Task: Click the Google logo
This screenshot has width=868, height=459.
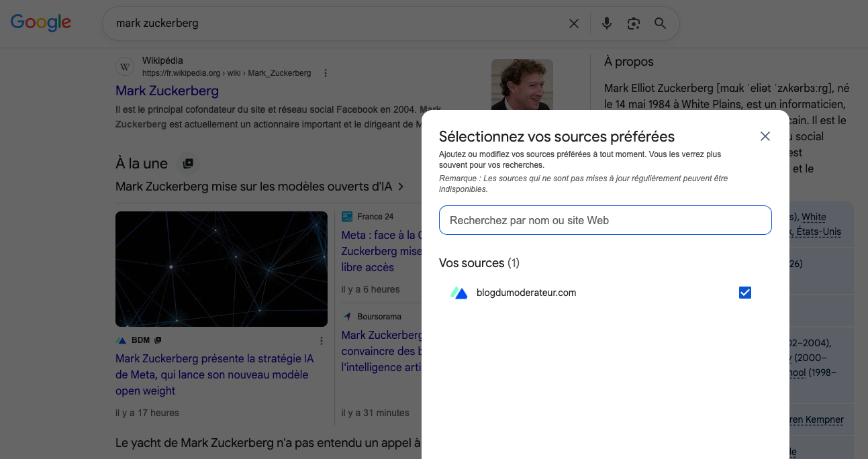Action: click(41, 22)
